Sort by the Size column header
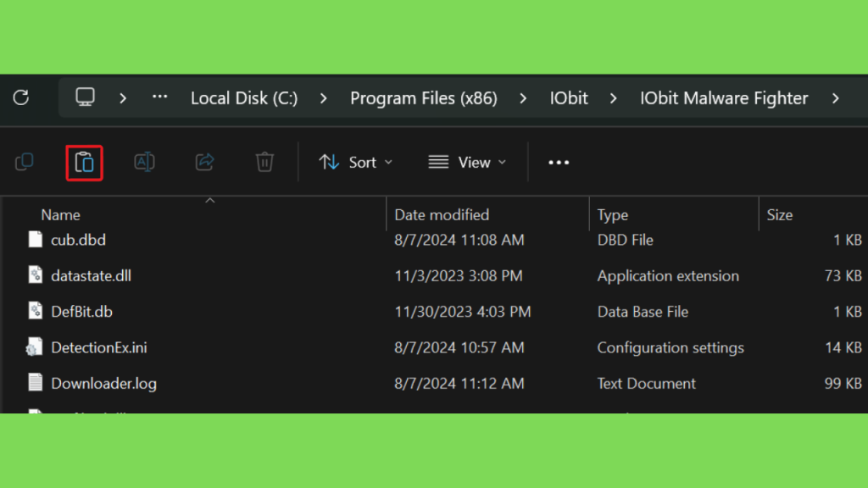The width and height of the screenshot is (868, 488). [x=780, y=214]
